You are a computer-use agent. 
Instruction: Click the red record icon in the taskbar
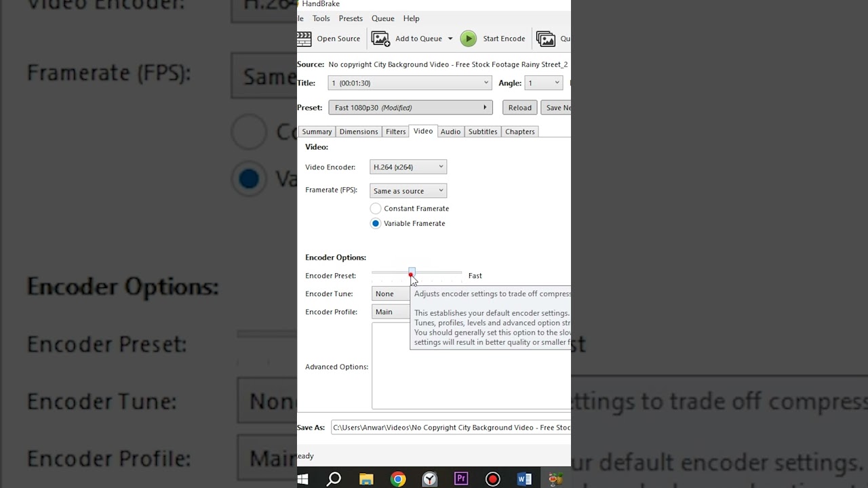click(x=493, y=479)
